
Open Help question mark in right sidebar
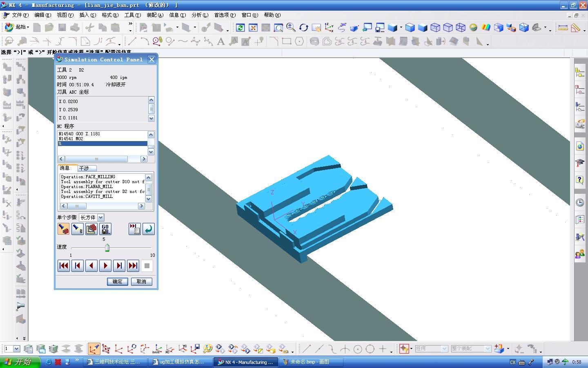[580, 180]
